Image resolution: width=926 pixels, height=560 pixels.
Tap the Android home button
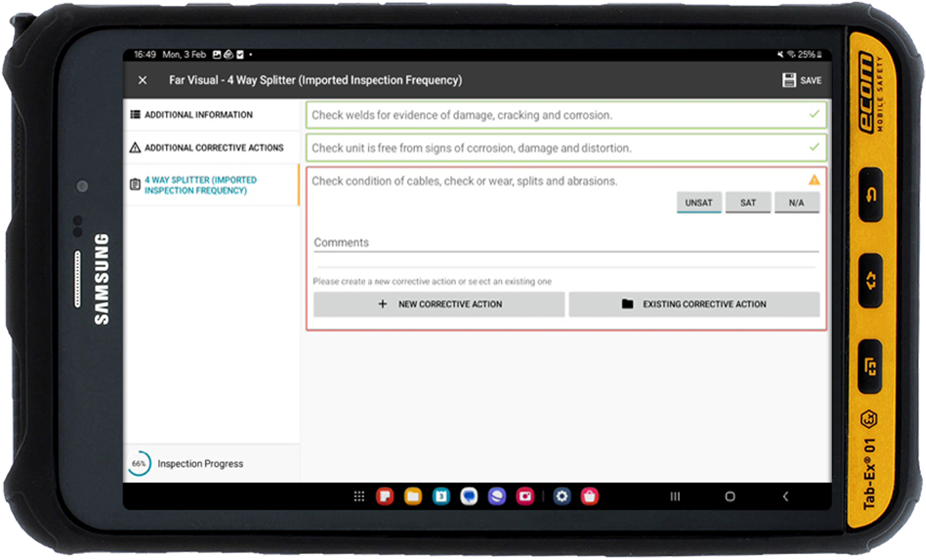[730, 497]
